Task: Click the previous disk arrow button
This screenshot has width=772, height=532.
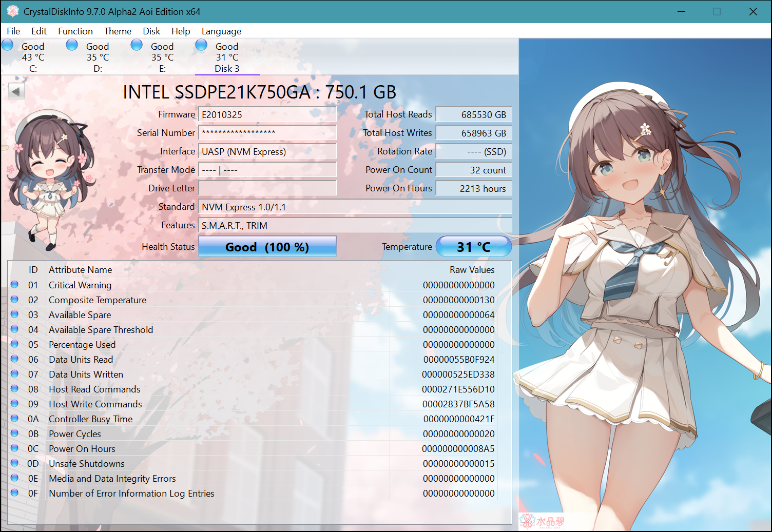Action: pyautogui.click(x=16, y=92)
